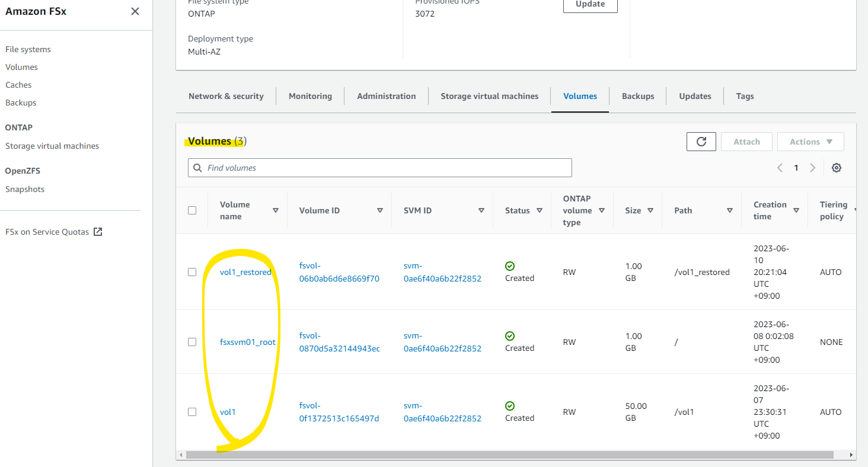Select the vol1_restored row checkbox
Viewport: 868px width, 467px height.
click(192, 272)
